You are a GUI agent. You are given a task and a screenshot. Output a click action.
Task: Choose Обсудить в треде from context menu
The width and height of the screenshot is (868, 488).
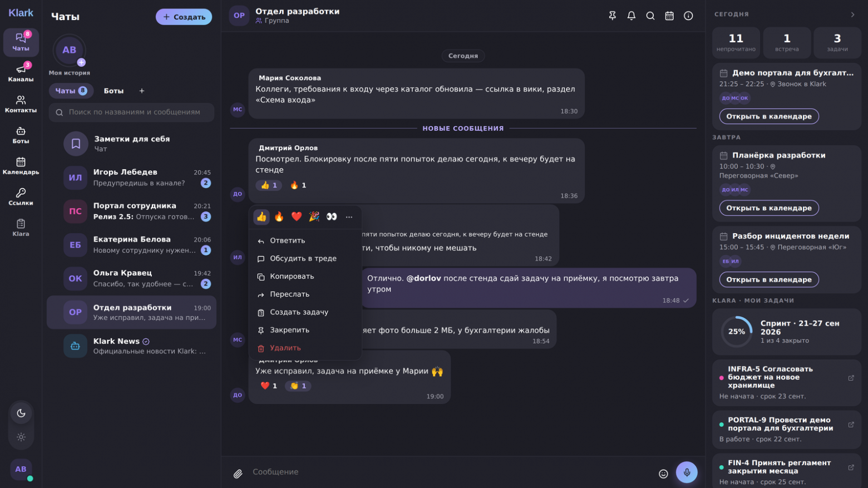pyautogui.click(x=305, y=259)
